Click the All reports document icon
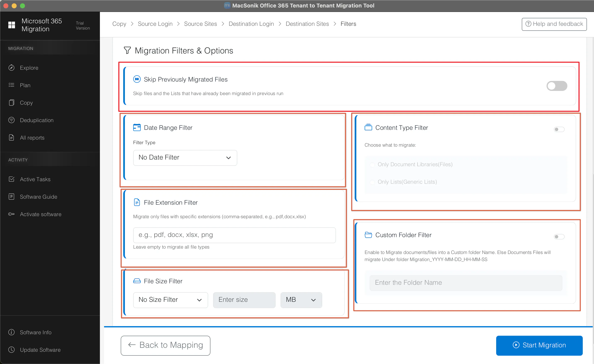594x364 pixels. tap(11, 137)
